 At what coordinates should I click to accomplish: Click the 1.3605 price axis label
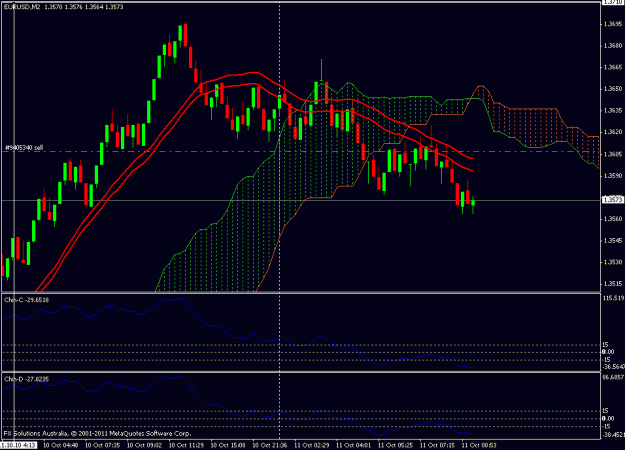tap(613, 154)
